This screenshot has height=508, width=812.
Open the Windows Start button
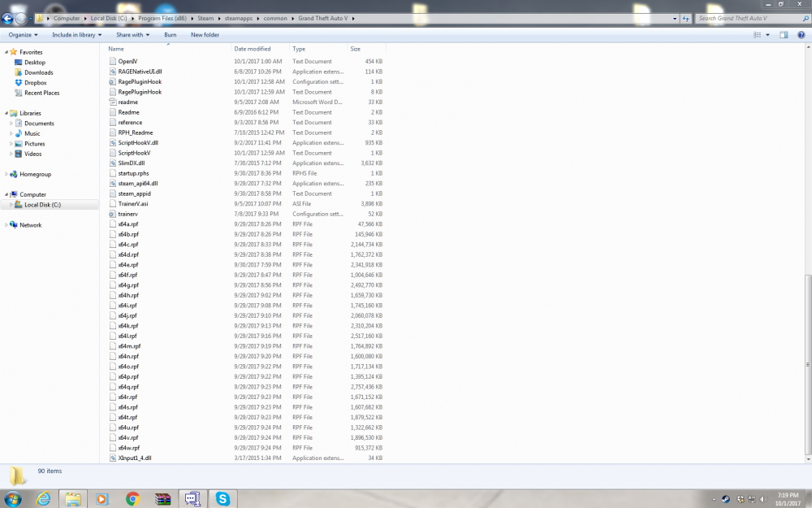(x=12, y=499)
